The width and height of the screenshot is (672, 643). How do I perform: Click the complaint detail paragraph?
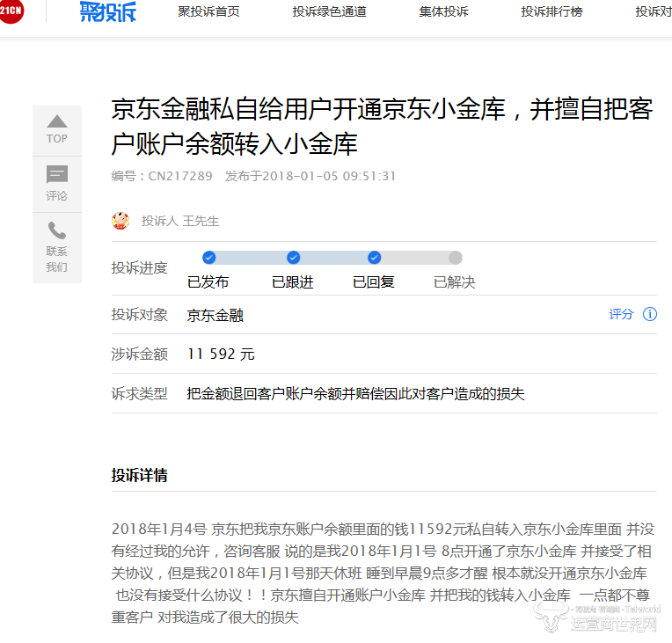[x=383, y=574]
